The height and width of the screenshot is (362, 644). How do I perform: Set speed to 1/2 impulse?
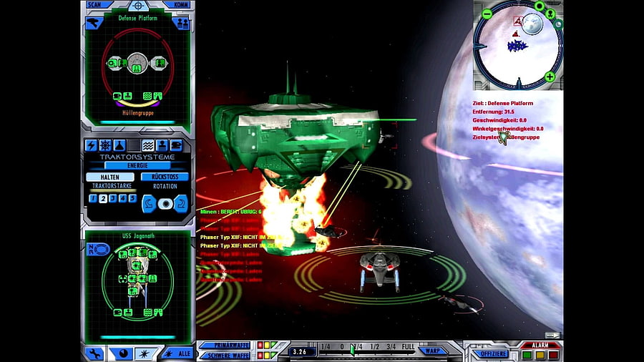(x=374, y=347)
